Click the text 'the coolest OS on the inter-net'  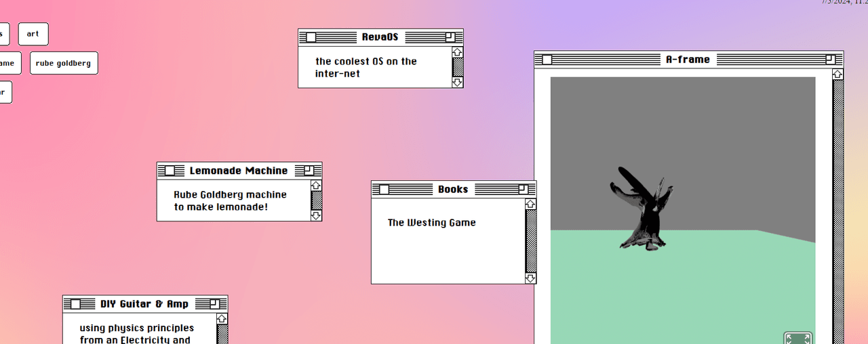[x=366, y=67]
